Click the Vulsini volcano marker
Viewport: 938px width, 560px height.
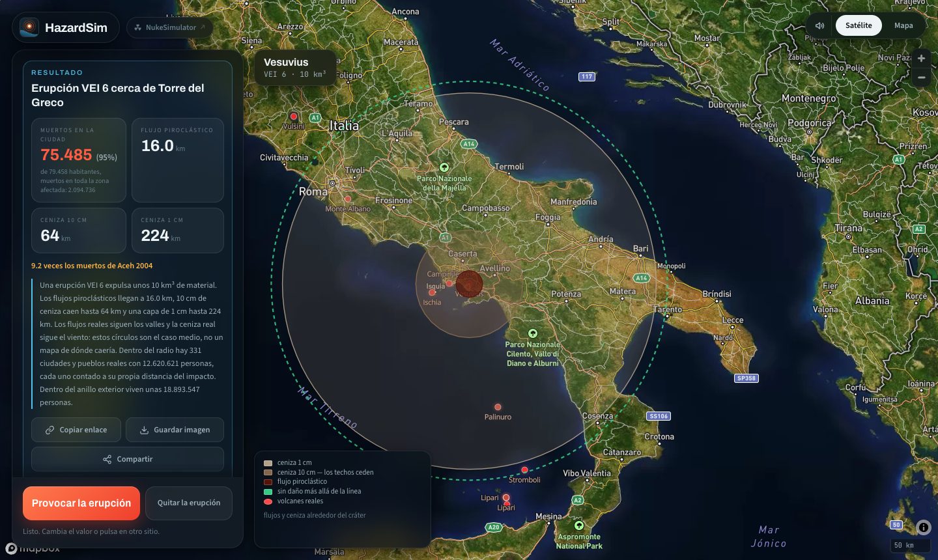pos(294,117)
